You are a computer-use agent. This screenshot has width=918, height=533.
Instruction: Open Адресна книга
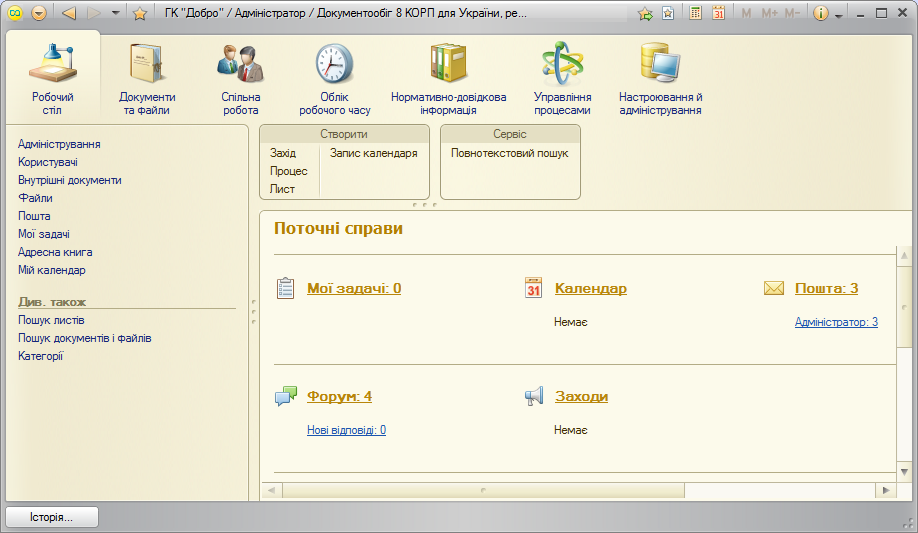[55, 252]
